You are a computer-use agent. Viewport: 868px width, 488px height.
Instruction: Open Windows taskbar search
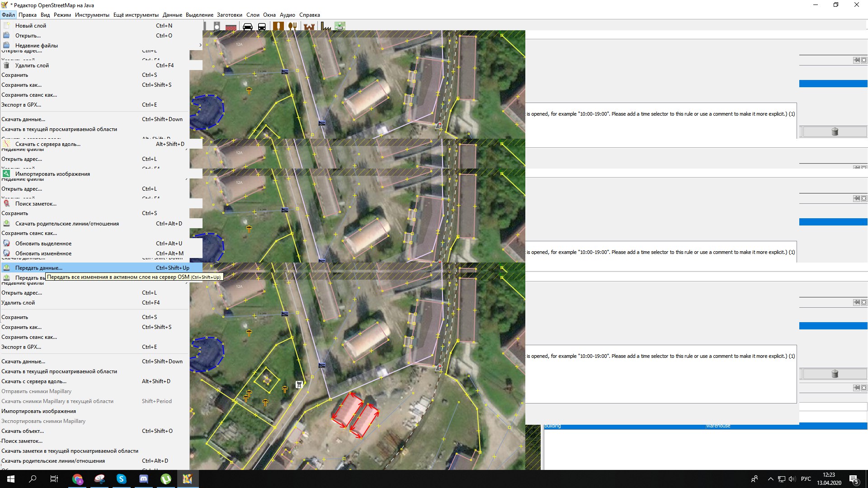33,479
